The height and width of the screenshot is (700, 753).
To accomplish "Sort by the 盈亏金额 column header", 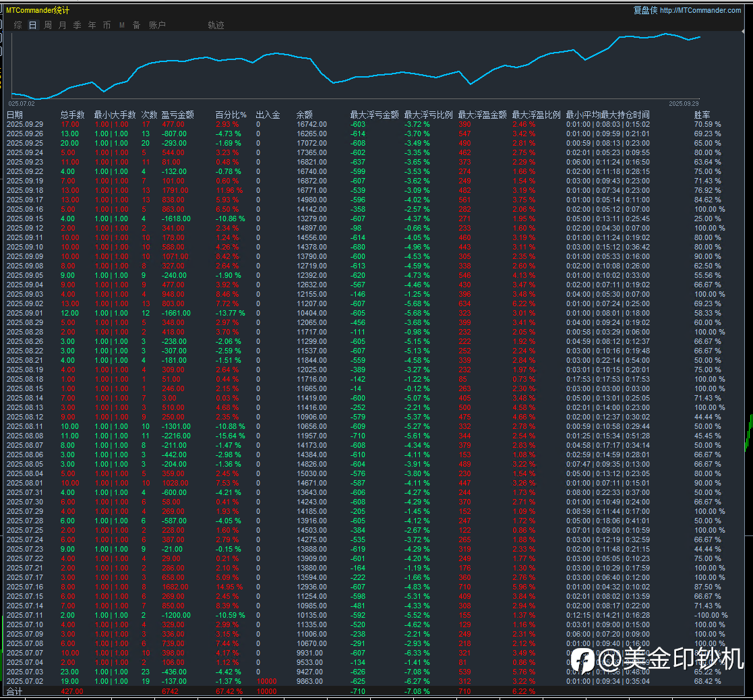I will pyautogui.click(x=178, y=115).
